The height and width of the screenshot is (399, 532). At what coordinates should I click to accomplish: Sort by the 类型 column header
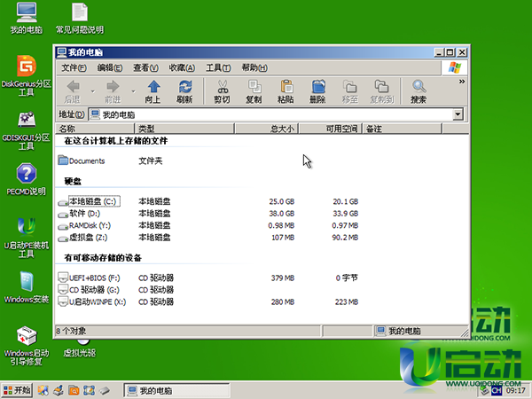coord(184,129)
